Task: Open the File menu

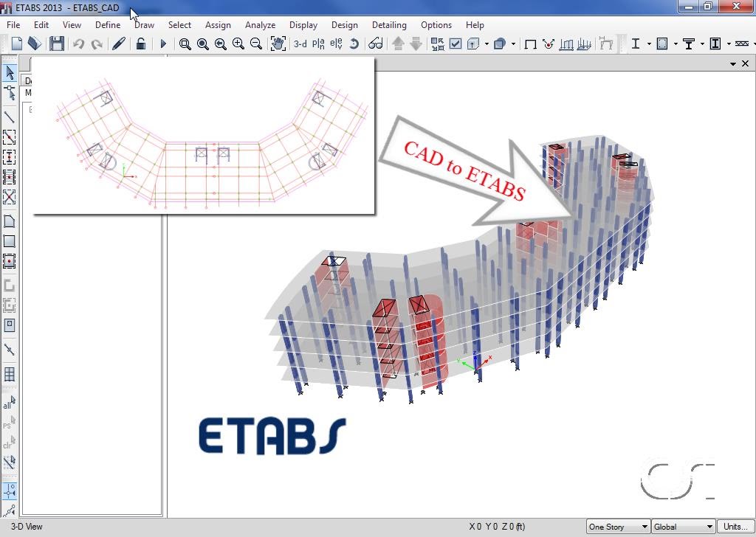Action: pyautogui.click(x=13, y=25)
